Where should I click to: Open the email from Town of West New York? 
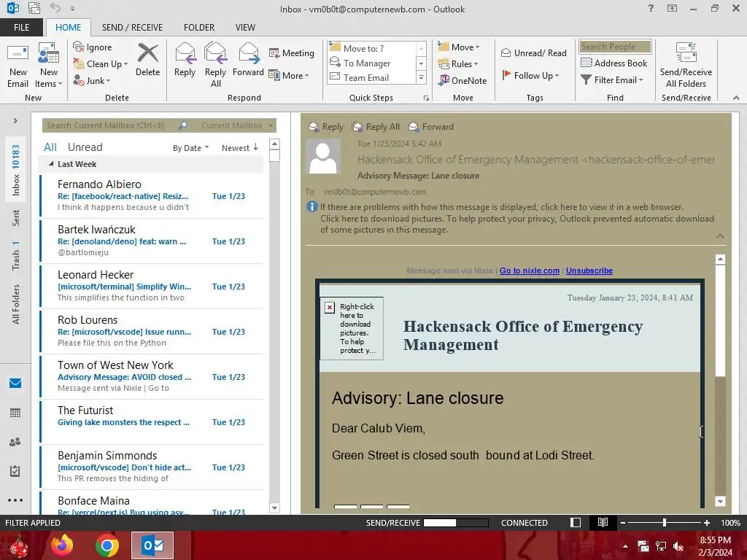pyautogui.click(x=152, y=376)
